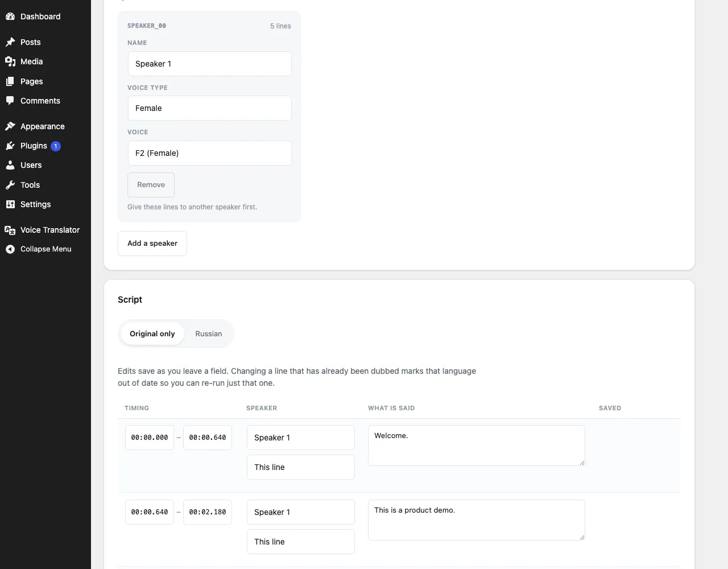This screenshot has height=569, width=728.
Task: Click the WHAT IS SAID column header
Action: tap(391, 408)
